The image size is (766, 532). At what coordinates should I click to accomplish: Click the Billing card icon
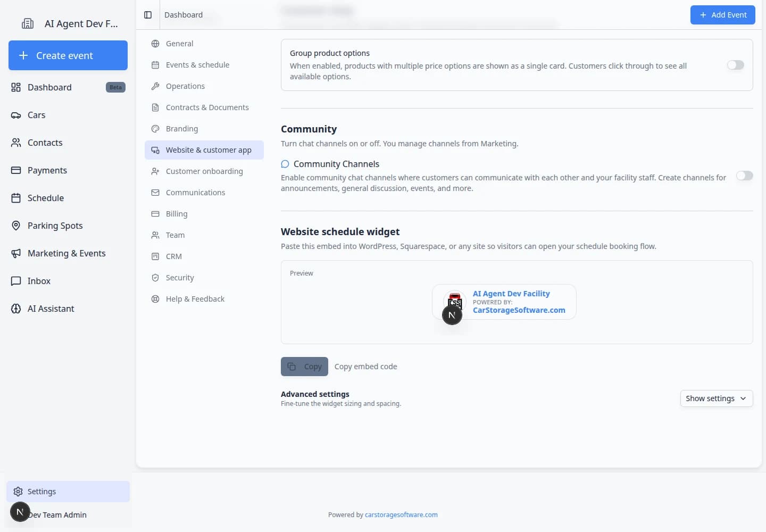155,214
